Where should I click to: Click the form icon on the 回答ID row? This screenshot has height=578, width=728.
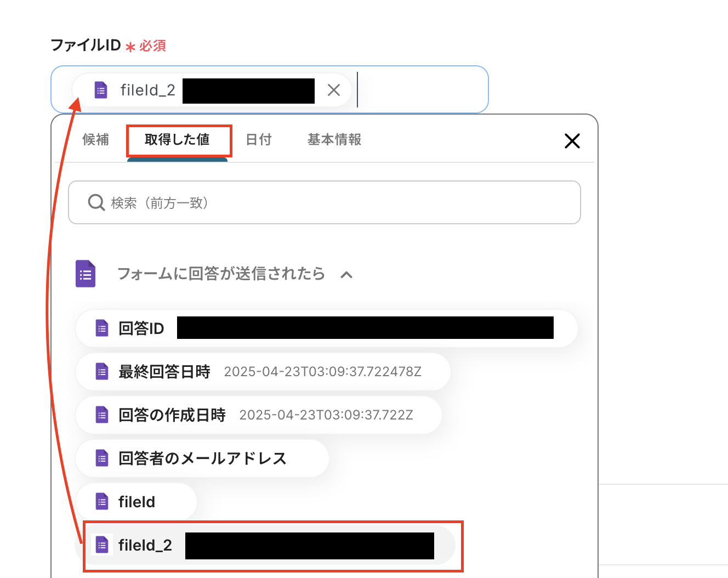coord(102,328)
